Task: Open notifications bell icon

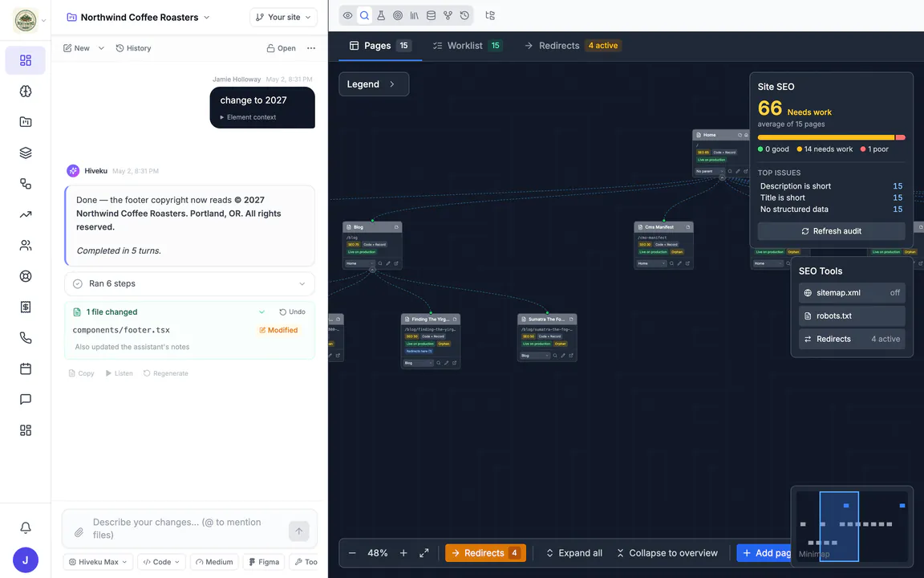Action: point(26,528)
